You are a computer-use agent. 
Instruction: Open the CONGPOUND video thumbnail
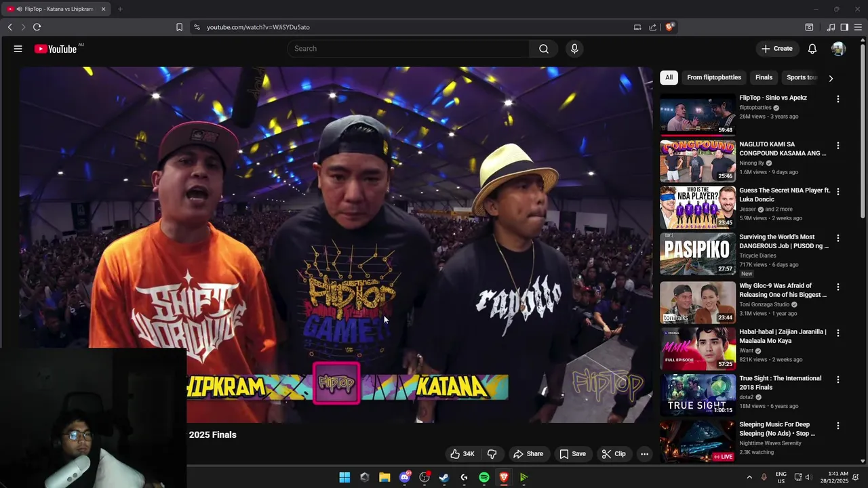pyautogui.click(x=698, y=161)
